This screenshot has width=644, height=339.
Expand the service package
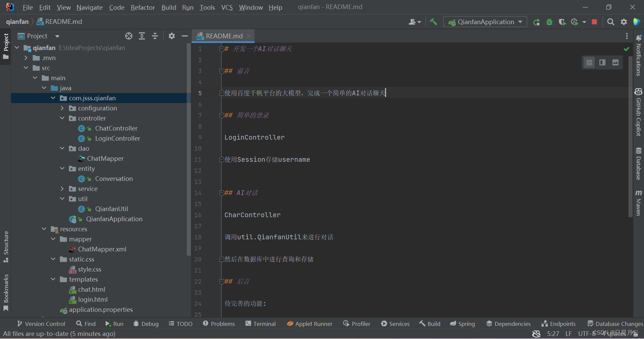point(62,189)
